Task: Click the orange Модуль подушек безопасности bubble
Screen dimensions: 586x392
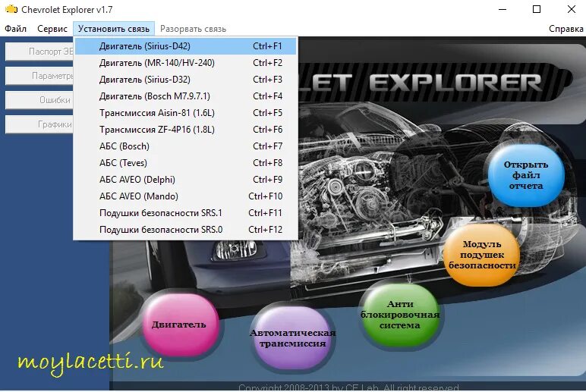Action: [482, 255]
